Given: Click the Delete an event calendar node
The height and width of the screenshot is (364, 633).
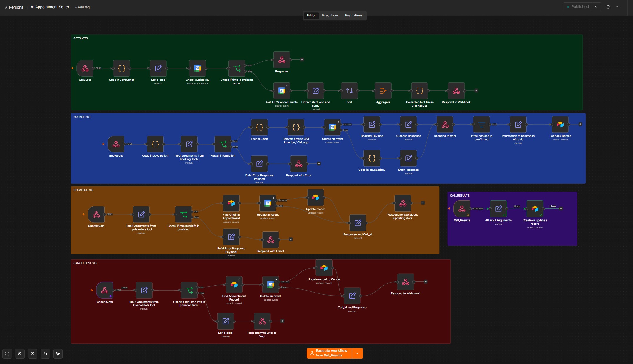Looking at the screenshot, I should coord(271,285).
